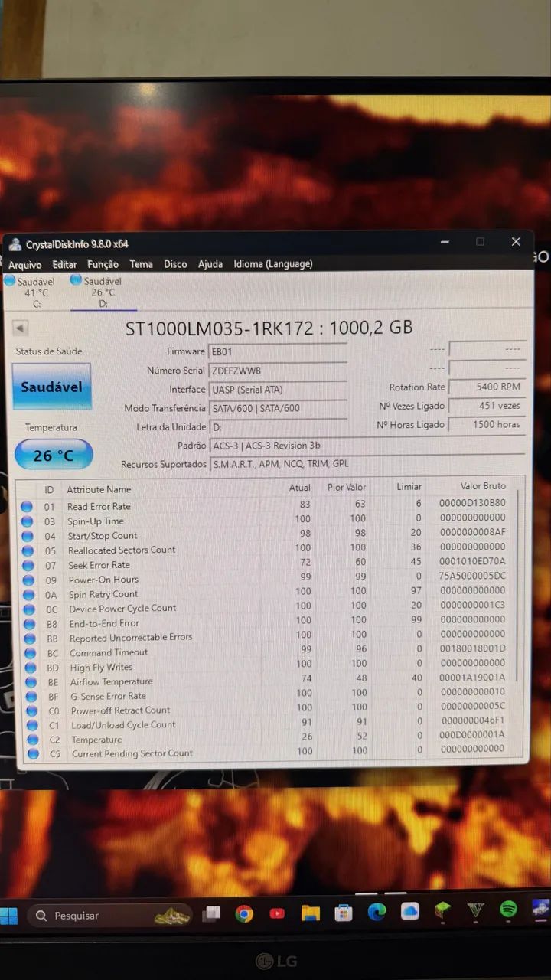Click the status orb of Power-On Hours

click(28, 580)
